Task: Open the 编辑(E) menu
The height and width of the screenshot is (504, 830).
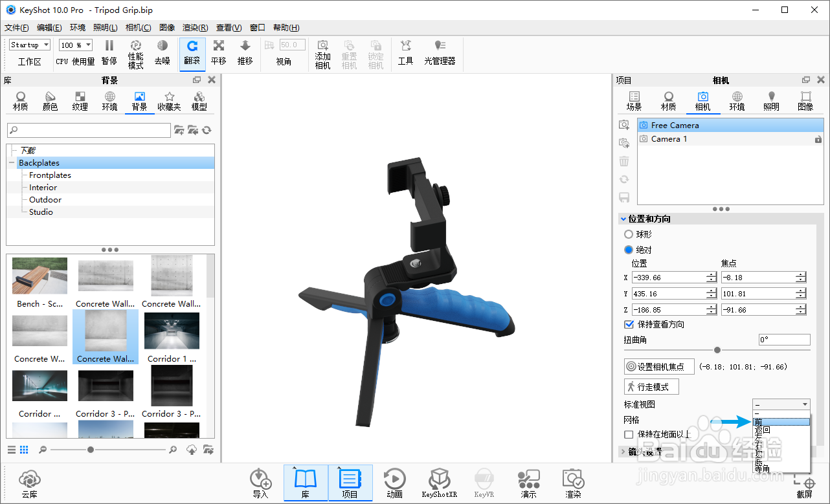Action: coord(49,28)
